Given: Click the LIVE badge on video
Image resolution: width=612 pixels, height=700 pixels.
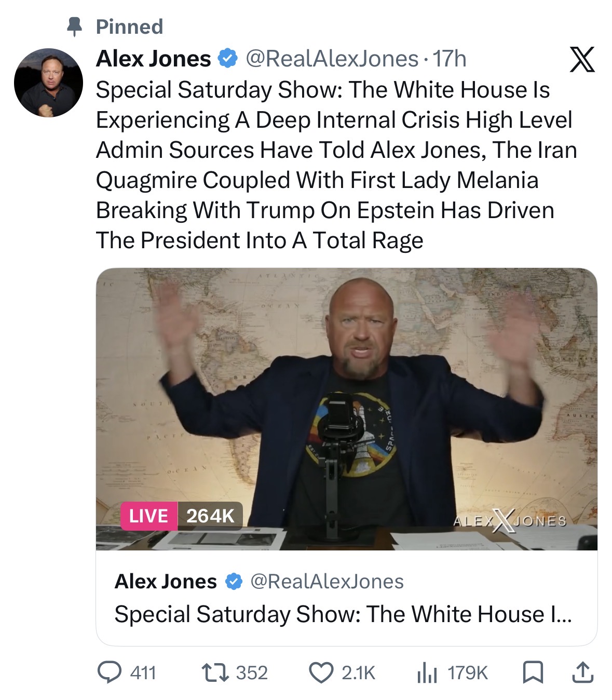Looking at the screenshot, I should (148, 516).
